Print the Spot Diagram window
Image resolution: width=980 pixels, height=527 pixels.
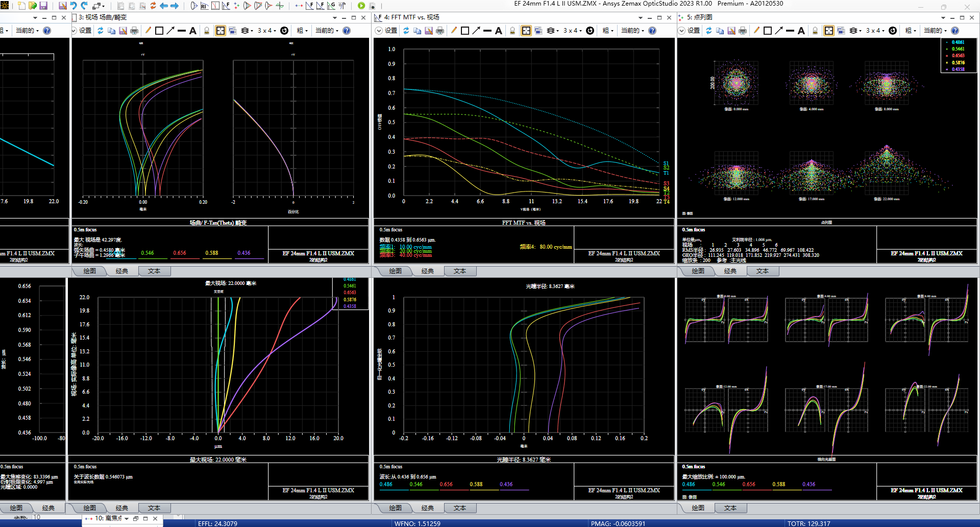[x=743, y=31]
